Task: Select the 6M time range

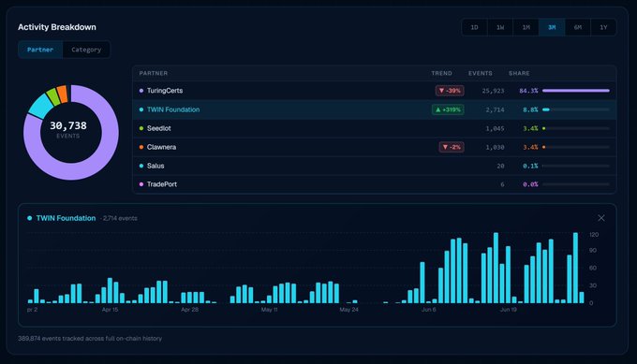Action: 578,27
